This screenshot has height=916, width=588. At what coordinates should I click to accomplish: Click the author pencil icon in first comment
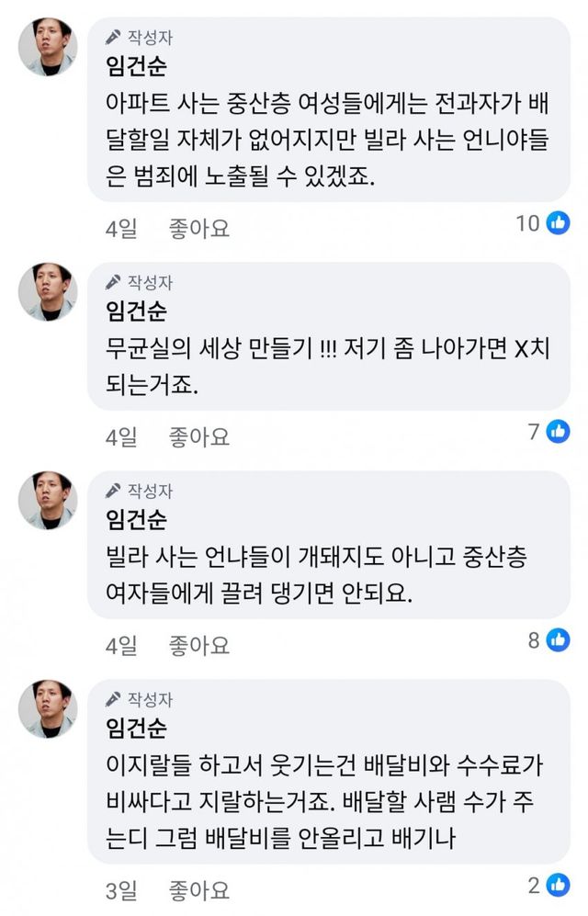(x=114, y=38)
